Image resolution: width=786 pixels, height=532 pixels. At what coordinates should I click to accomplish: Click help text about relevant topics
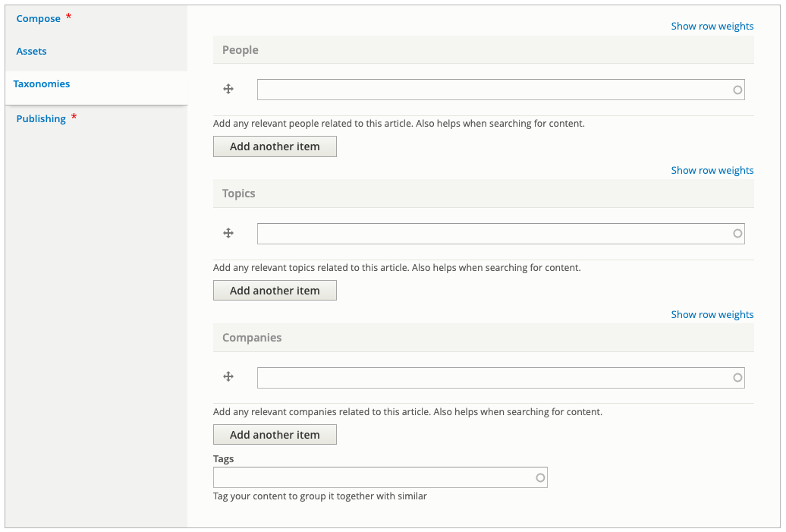pos(397,268)
